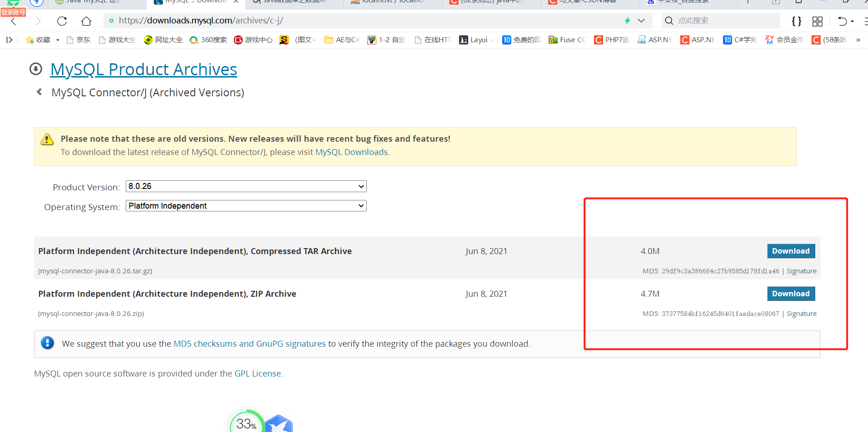Expand the 收藏 bookmarks dropdown arrow
868x432 pixels.
click(58, 40)
